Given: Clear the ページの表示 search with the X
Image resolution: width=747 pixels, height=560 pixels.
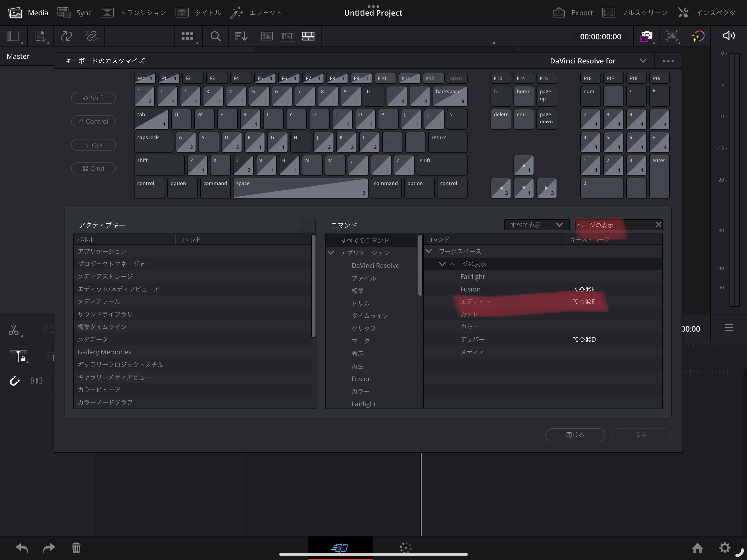Looking at the screenshot, I should (x=658, y=224).
